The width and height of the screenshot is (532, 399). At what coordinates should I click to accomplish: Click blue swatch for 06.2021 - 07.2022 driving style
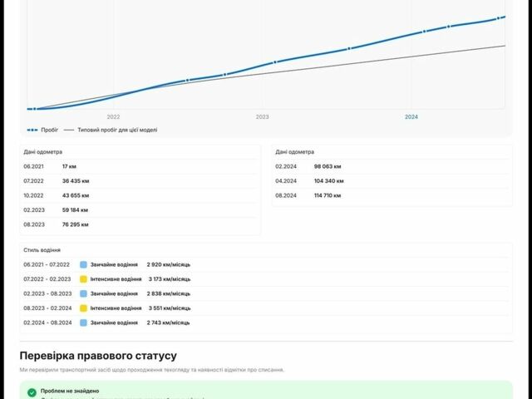pos(83,264)
